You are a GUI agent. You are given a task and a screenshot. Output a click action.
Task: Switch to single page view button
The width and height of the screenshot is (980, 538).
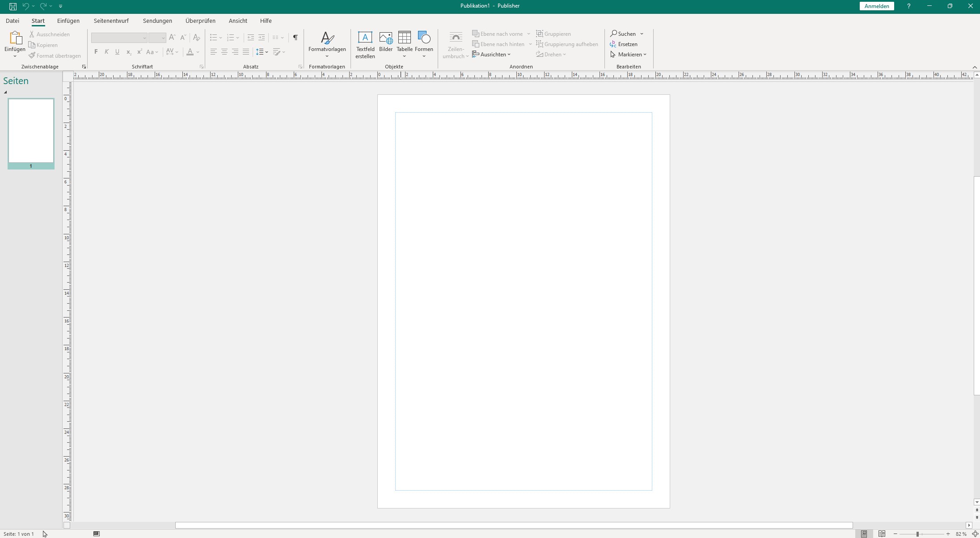click(864, 534)
